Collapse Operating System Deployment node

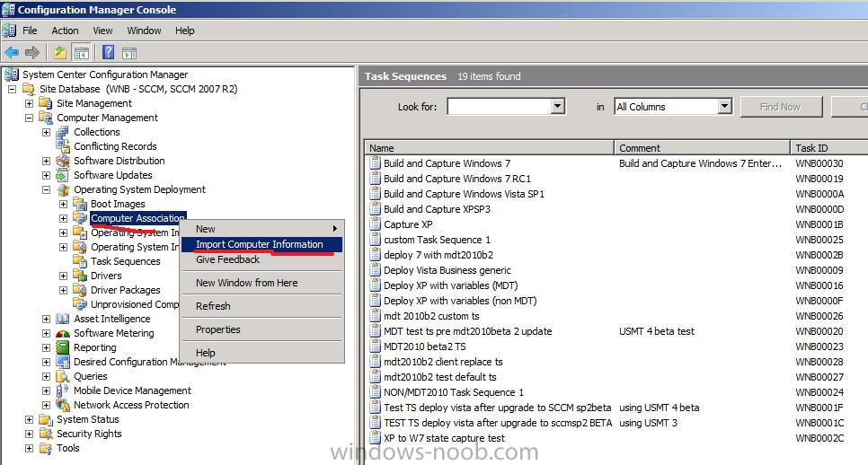click(47, 189)
